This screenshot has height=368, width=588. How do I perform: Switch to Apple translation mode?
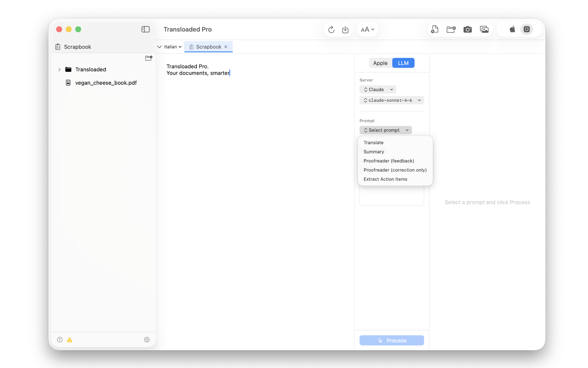pos(380,63)
